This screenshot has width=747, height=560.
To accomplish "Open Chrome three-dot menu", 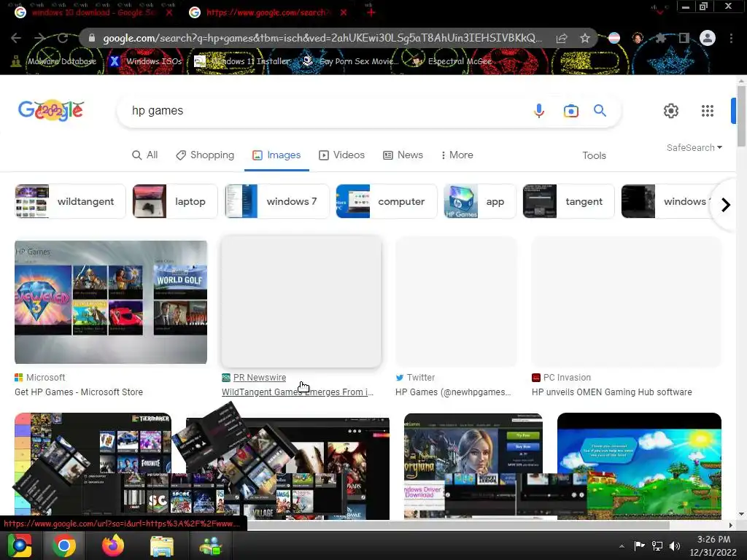I will pos(731,38).
